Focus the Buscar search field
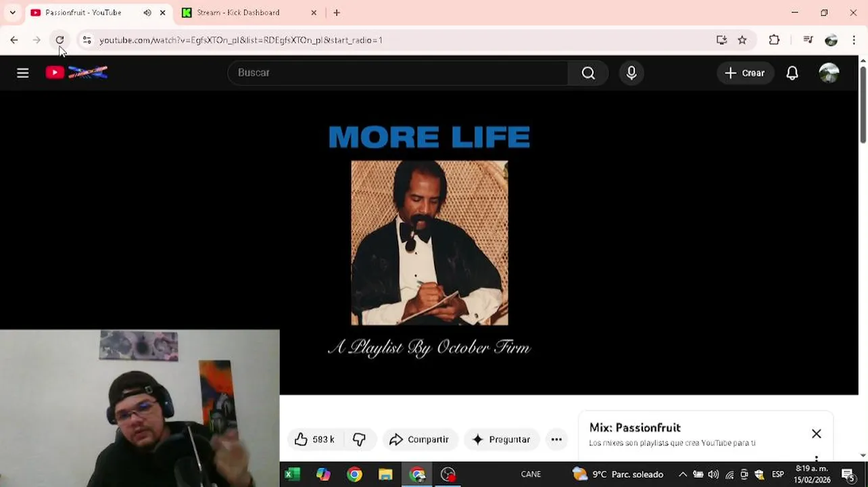868x487 pixels. click(398, 73)
